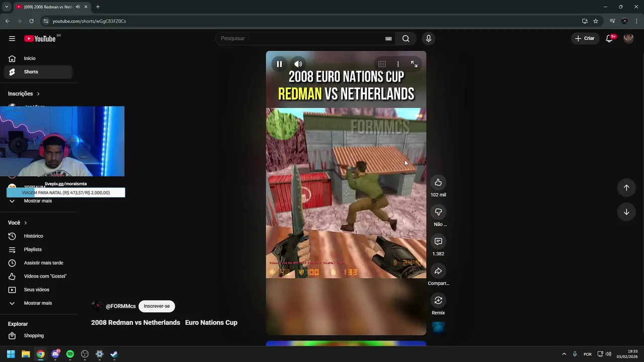Image resolution: width=644 pixels, height=362 pixels.
Task: Remix this Short
Action: click(x=438, y=301)
